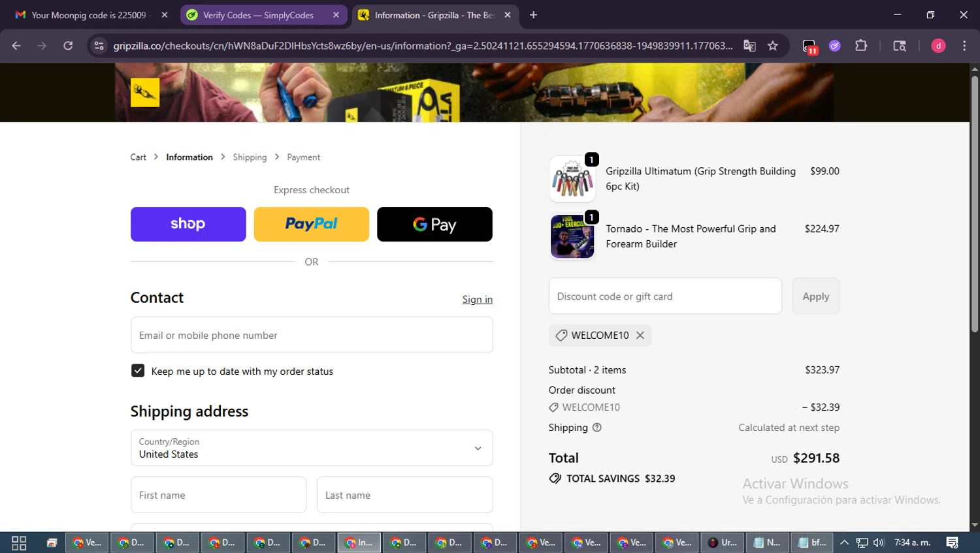Viewport: 980px width, 553px height.
Task: Open the 'Ur...' taskbar app
Action: click(x=723, y=543)
